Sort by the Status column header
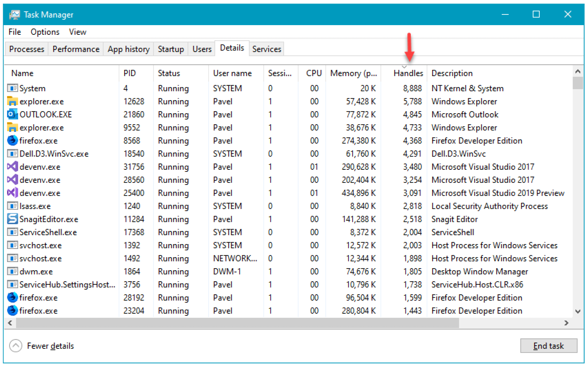The width and height of the screenshot is (588, 367). tap(181, 73)
